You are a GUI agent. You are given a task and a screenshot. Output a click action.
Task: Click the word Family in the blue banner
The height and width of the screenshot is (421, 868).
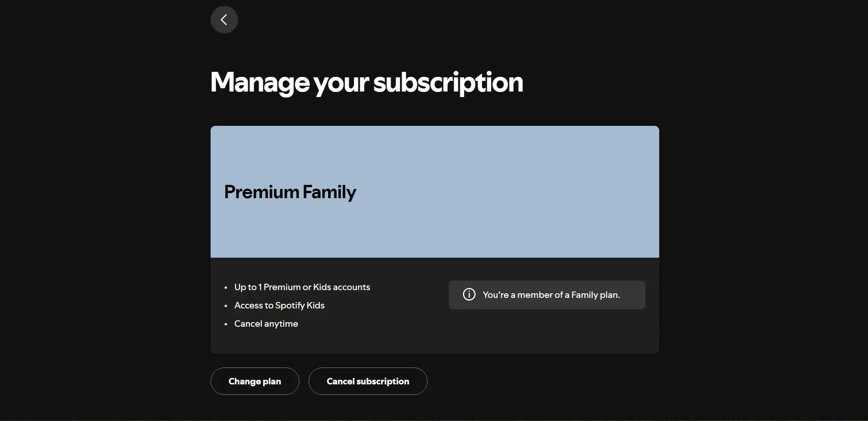tap(329, 192)
